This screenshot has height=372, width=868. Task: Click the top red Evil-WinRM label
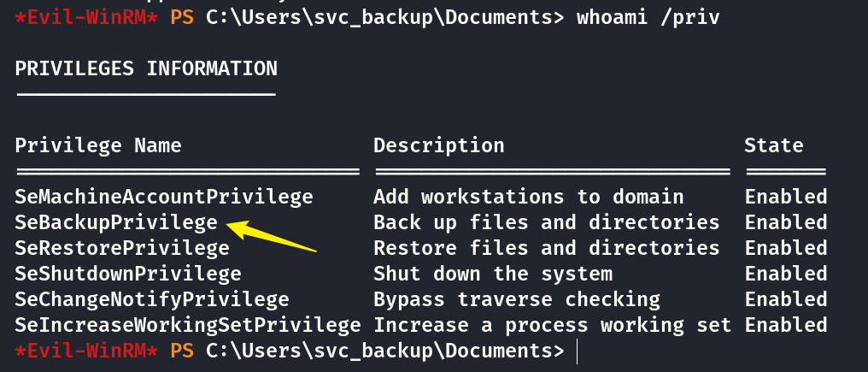(86, 18)
